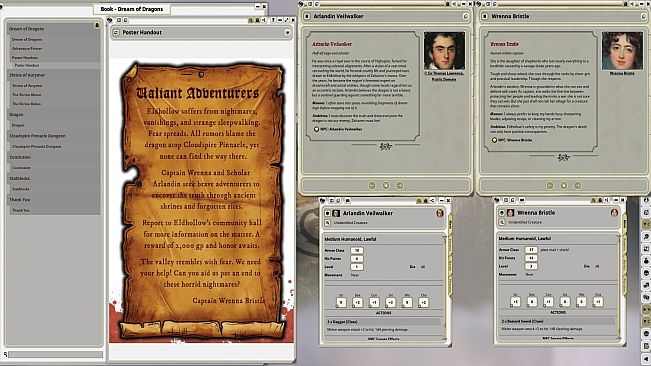
Task: Roll the Cha box on Wrenna sheet
Action: tap(598, 303)
